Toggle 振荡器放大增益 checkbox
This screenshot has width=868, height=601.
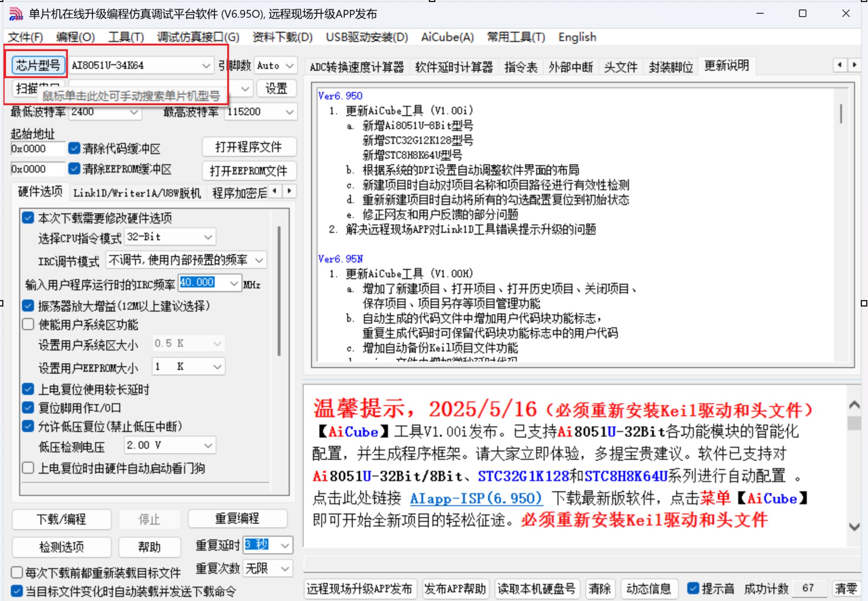28,306
